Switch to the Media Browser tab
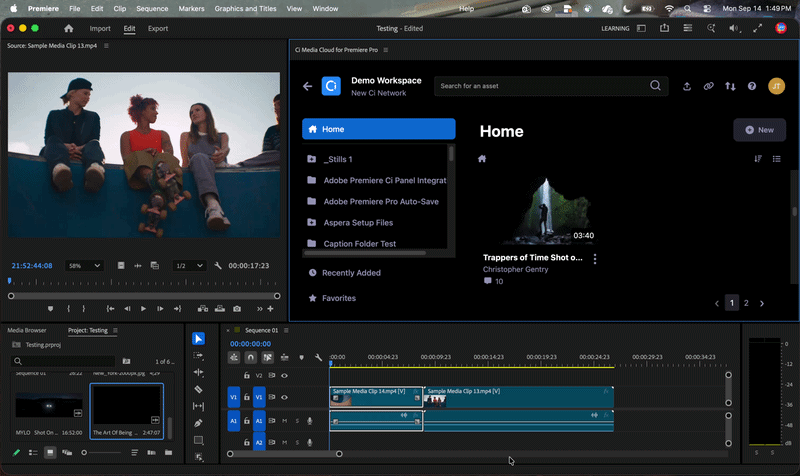This screenshot has width=800, height=476. (x=27, y=331)
